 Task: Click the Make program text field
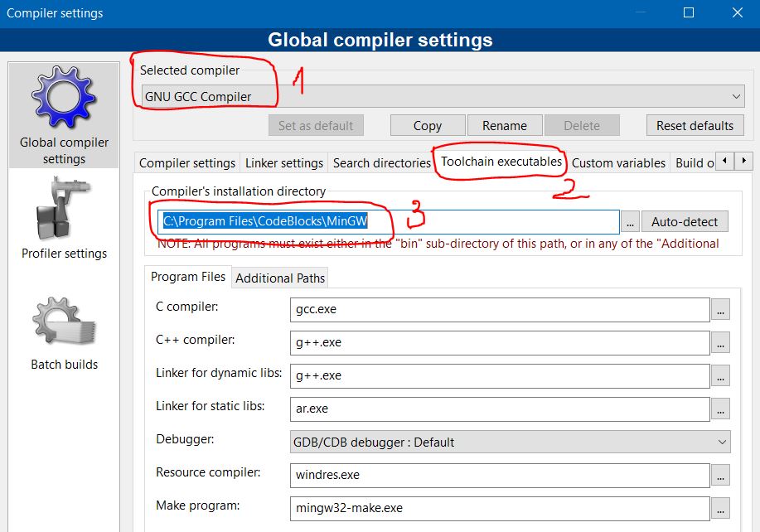[x=500, y=509]
